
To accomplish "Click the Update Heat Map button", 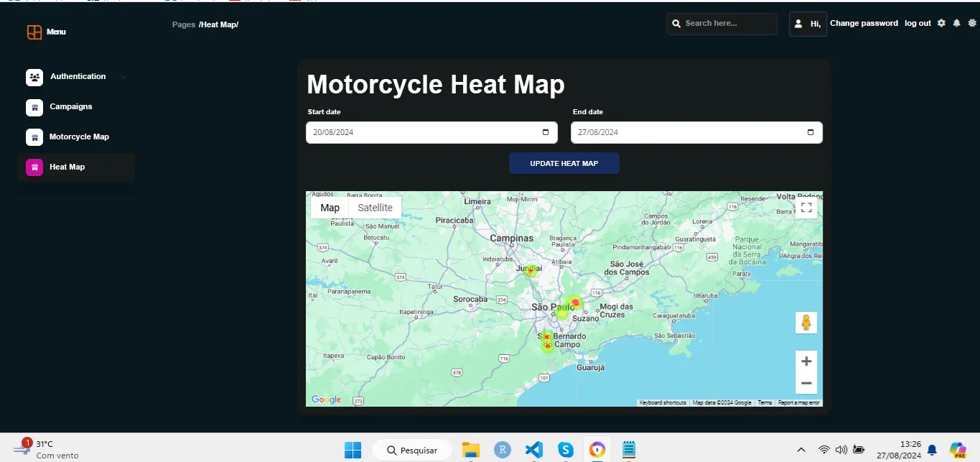I will tap(564, 163).
